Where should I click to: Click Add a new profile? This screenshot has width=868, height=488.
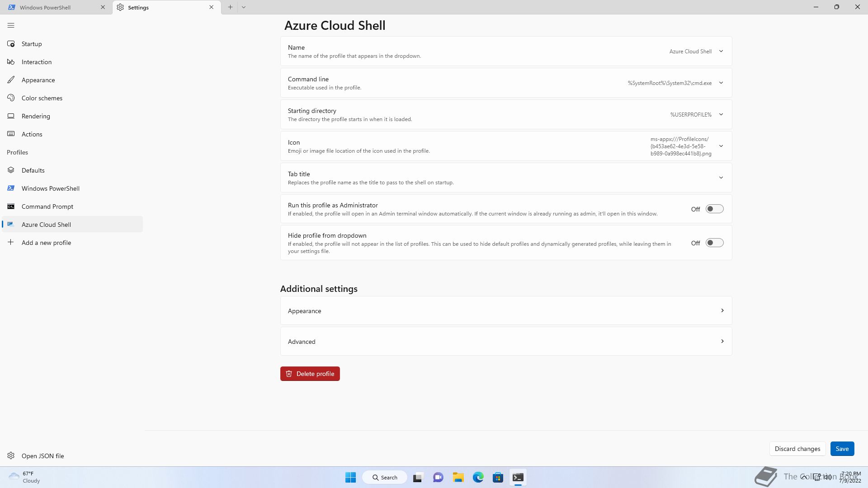coord(72,243)
